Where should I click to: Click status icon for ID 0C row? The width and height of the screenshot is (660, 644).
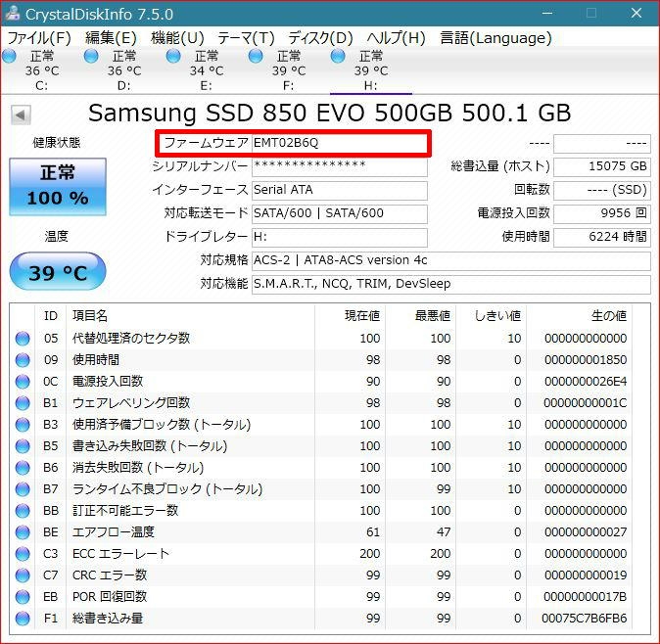tap(23, 382)
